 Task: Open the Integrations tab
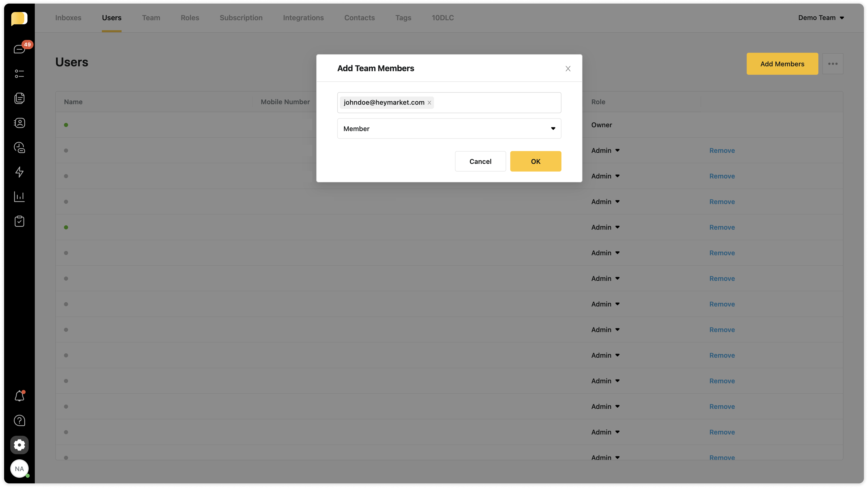tap(303, 17)
